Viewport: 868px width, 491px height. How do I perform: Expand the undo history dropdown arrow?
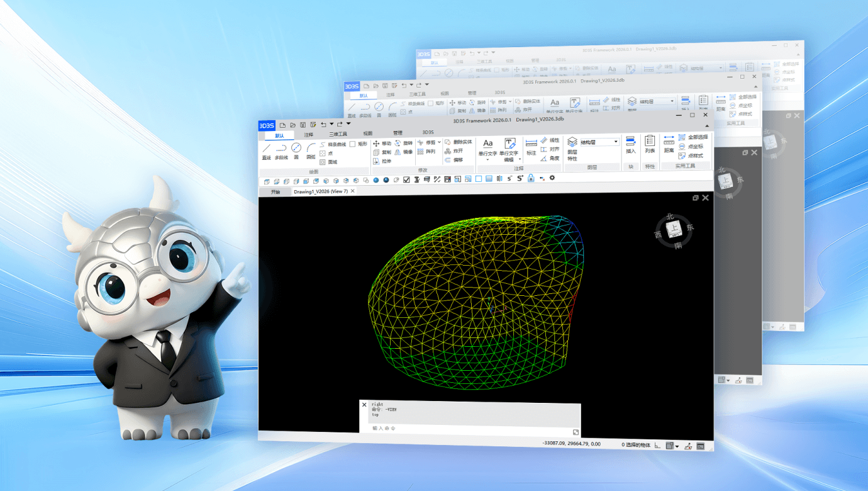coord(331,125)
